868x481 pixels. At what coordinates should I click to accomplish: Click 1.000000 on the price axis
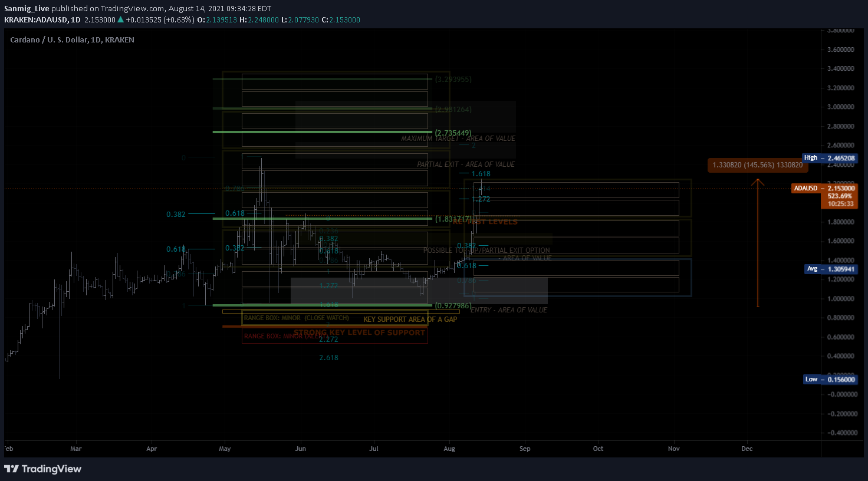coord(841,298)
